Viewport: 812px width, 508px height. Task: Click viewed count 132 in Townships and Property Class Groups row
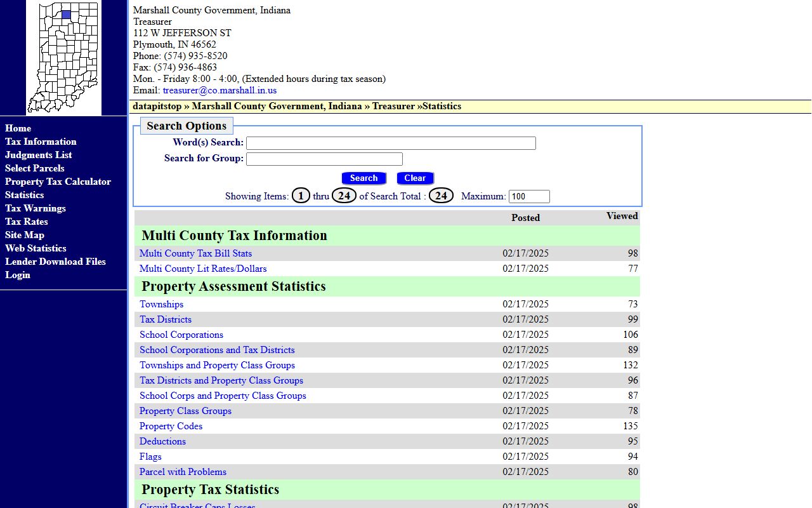pos(630,365)
